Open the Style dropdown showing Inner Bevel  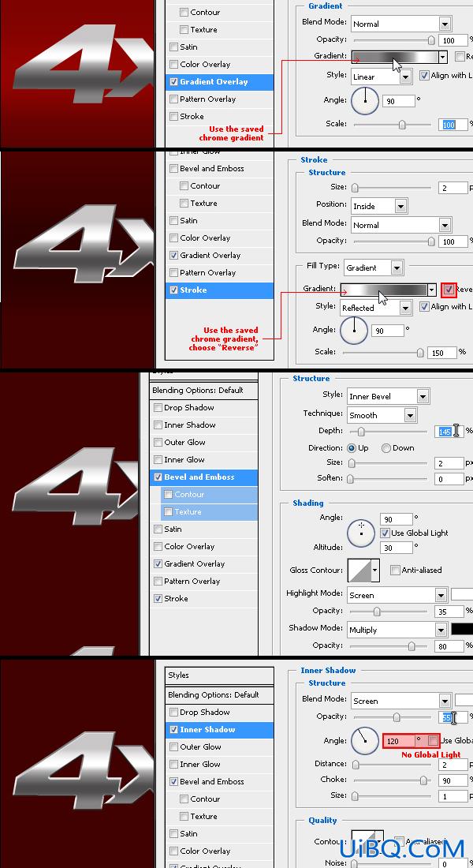388,396
